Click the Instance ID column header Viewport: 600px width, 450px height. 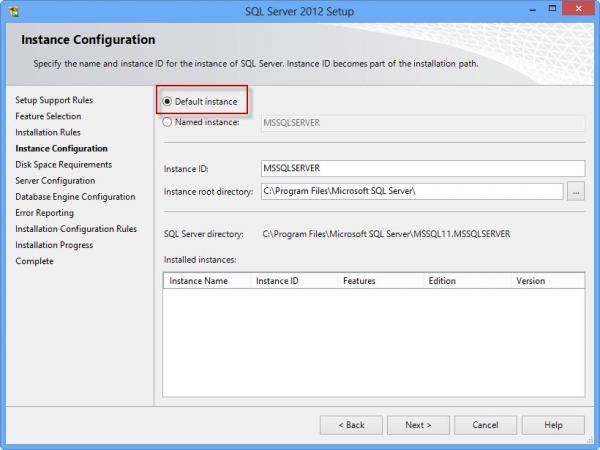[294, 281]
